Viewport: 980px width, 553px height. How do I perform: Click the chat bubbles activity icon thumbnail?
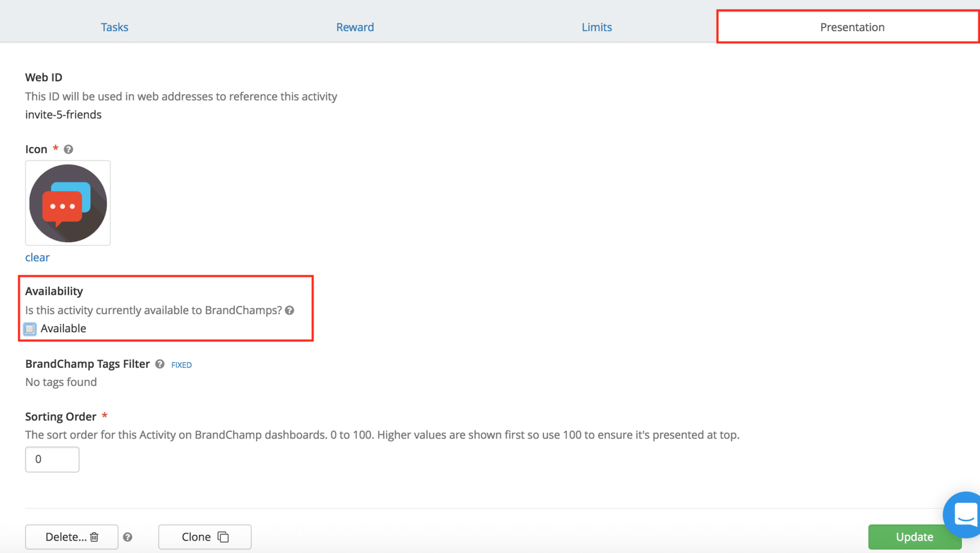pos(68,203)
